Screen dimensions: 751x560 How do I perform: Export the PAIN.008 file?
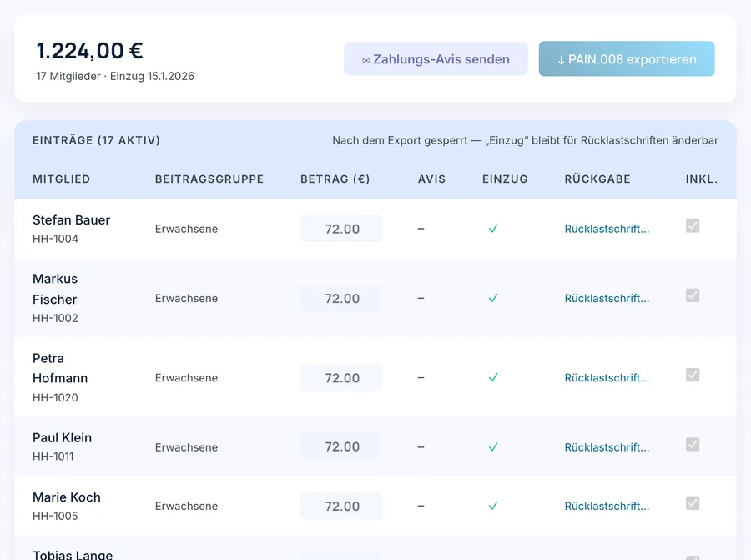tap(627, 59)
